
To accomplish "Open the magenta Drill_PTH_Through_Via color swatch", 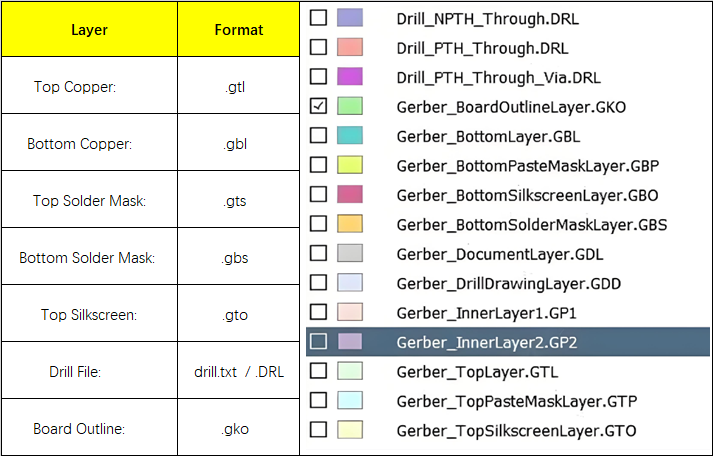I will click(350, 77).
